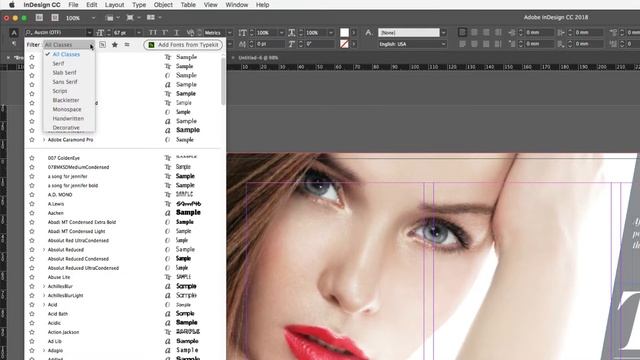Select Serif in the font class filter
Screen dimensions: 640x360
(58, 63)
